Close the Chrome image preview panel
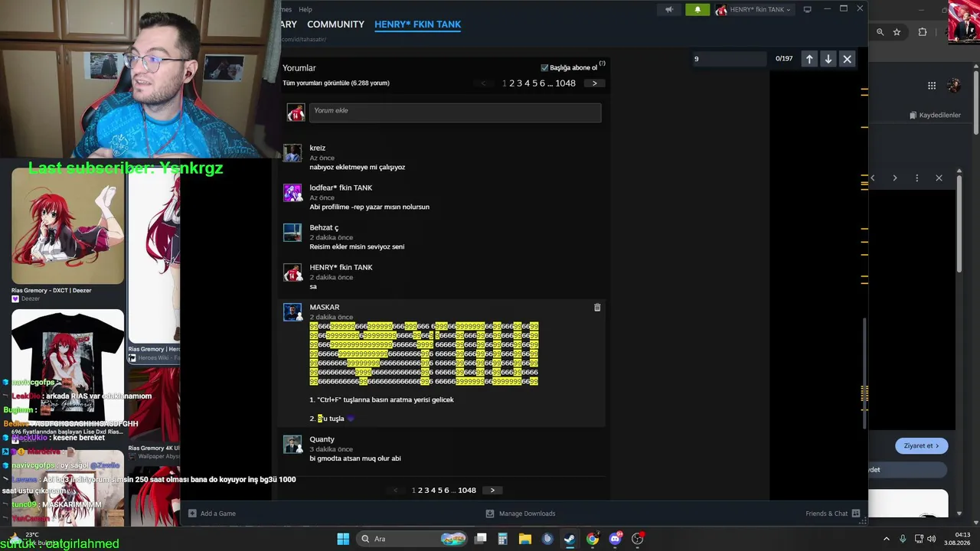Image resolution: width=980 pixels, height=551 pixels. [939, 178]
